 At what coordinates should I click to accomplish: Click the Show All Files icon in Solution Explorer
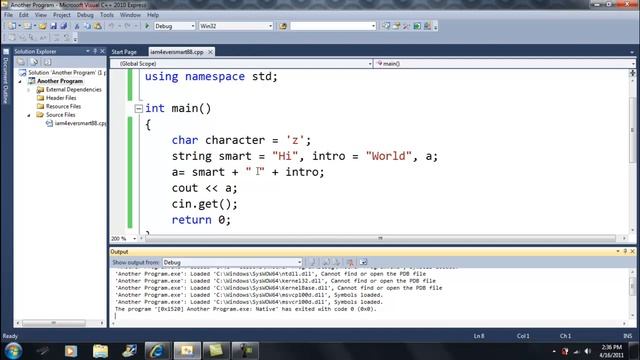34,62
